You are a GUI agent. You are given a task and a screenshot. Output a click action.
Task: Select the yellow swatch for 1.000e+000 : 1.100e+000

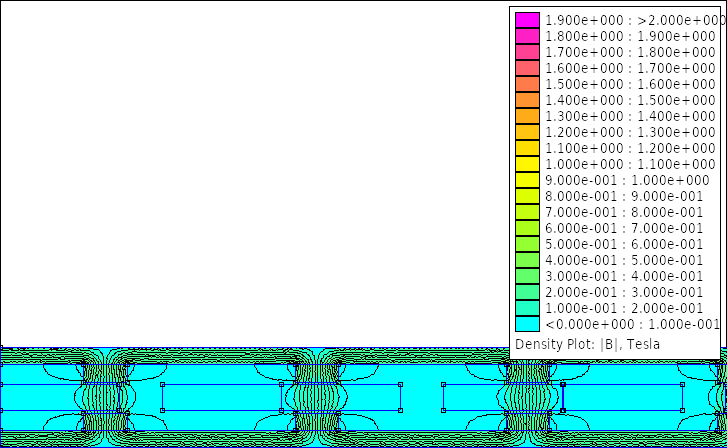pos(527,164)
